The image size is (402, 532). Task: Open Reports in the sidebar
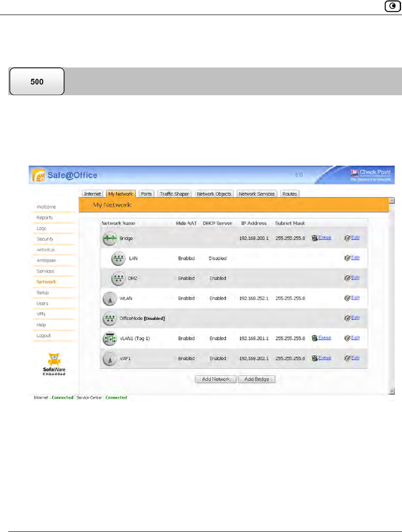(x=44, y=218)
